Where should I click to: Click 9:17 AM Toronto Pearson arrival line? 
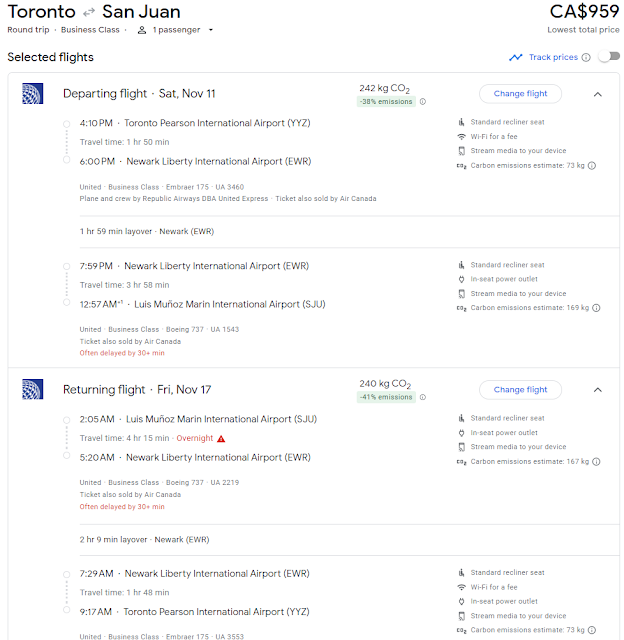[194, 612]
